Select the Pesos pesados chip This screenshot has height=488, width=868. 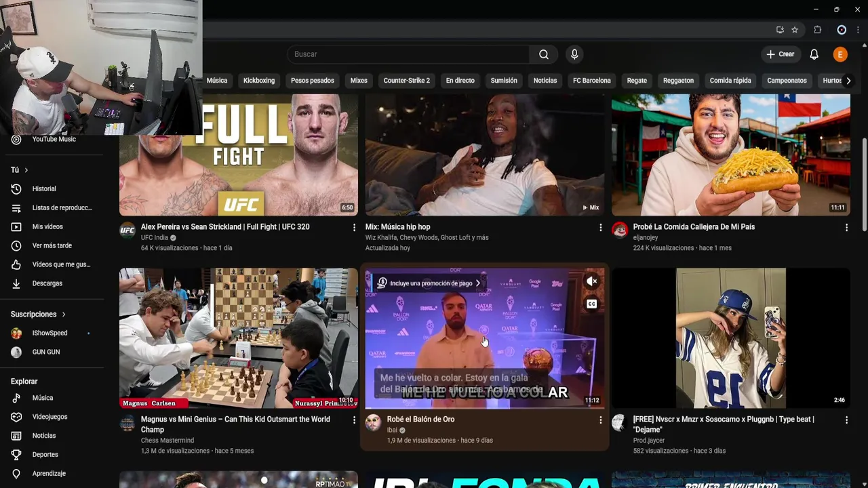pyautogui.click(x=313, y=81)
